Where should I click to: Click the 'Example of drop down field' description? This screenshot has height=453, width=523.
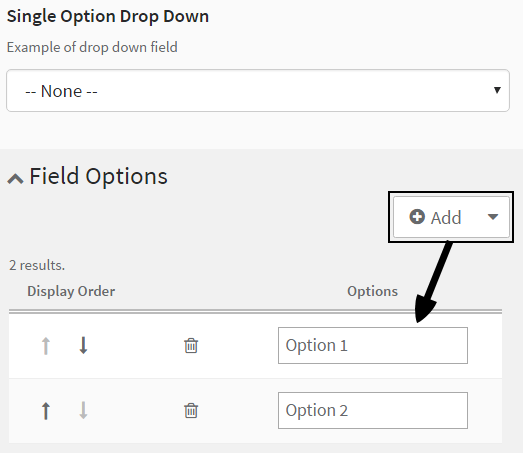pos(92,47)
